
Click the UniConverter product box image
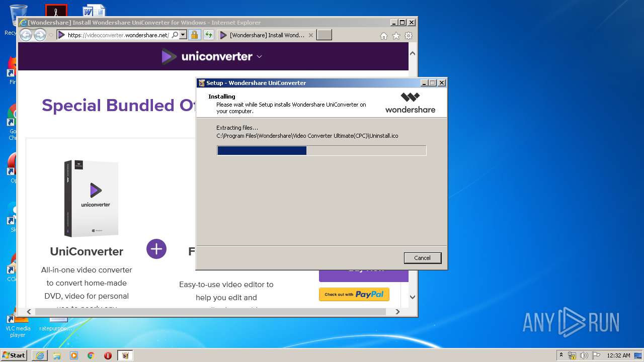pos(91,199)
